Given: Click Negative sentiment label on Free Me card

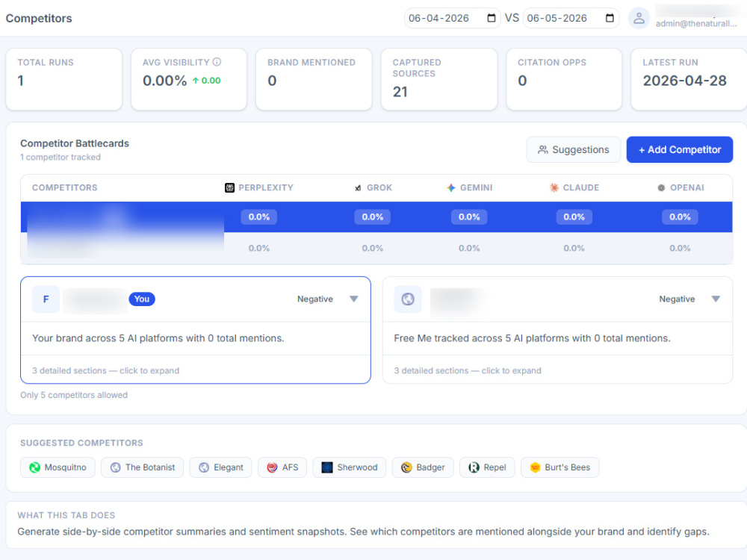Looking at the screenshot, I should point(677,299).
